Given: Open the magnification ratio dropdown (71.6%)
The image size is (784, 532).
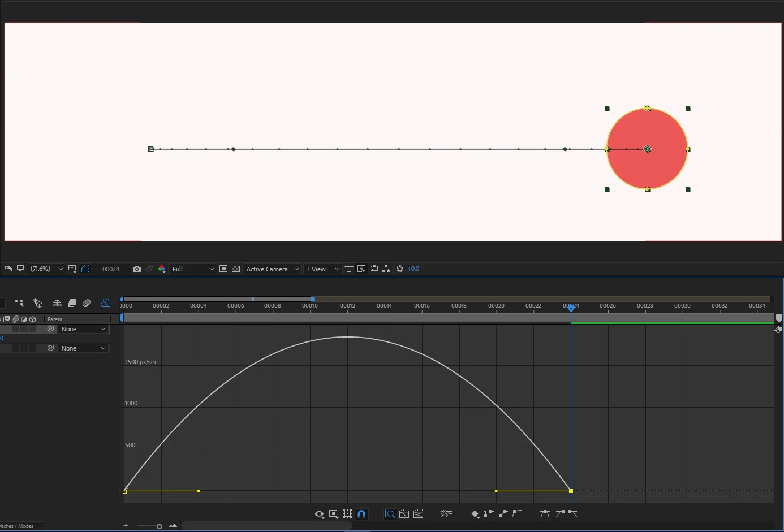Looking at the screenshot, I should [46, 269].
